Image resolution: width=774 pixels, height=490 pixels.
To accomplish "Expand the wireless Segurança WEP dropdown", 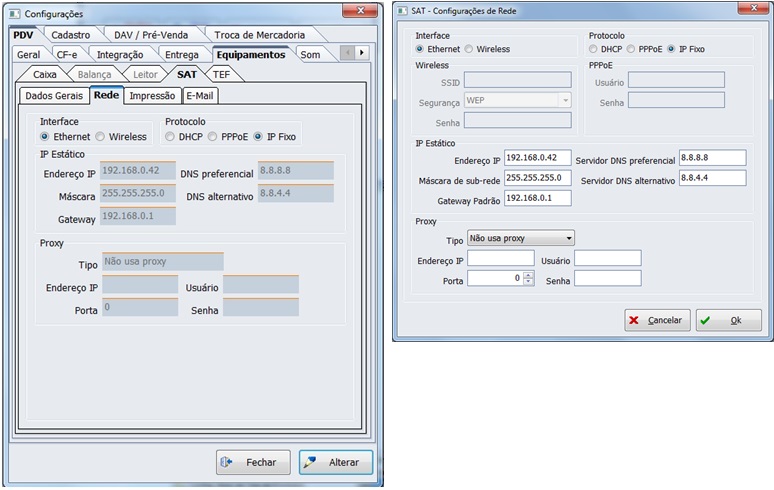I will (x=565, y=100).
